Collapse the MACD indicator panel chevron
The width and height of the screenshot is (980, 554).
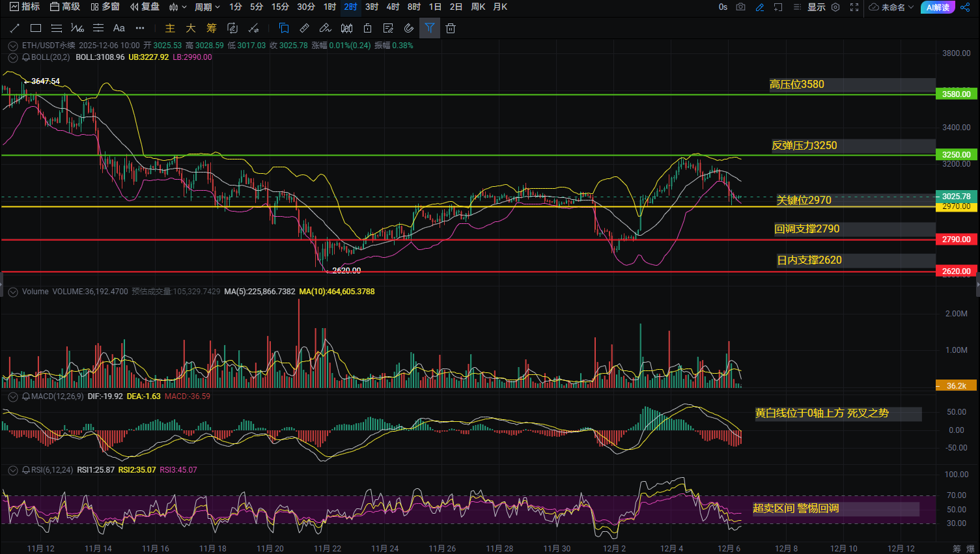[12, 396]
